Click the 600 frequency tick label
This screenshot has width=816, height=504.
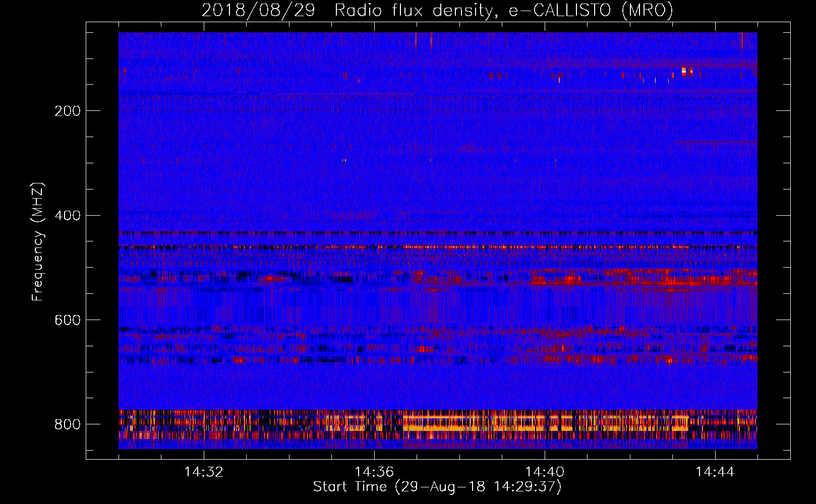click(68, 321)
